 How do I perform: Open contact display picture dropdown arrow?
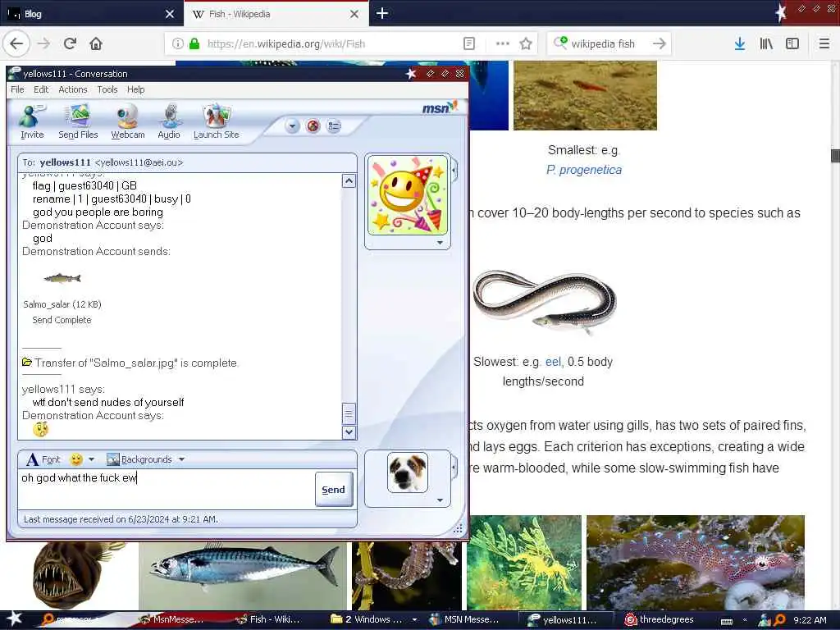(440, 243)
